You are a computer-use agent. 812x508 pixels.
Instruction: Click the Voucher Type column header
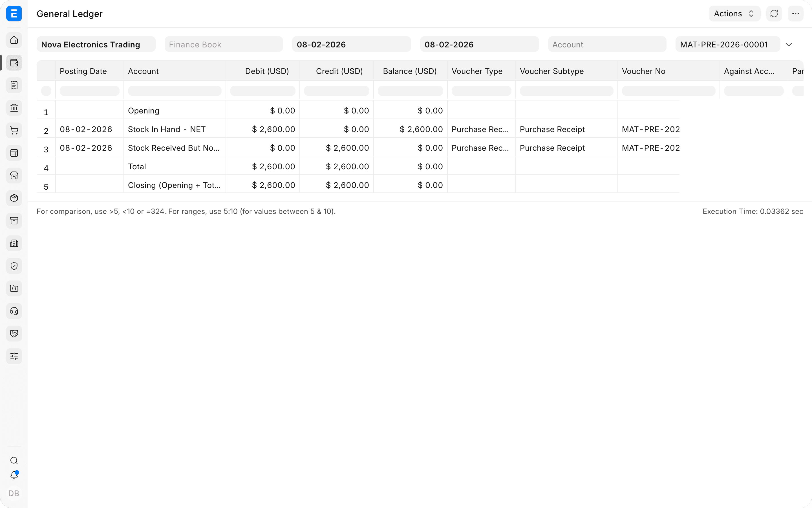pyautogui.click(x=482, y=71)
